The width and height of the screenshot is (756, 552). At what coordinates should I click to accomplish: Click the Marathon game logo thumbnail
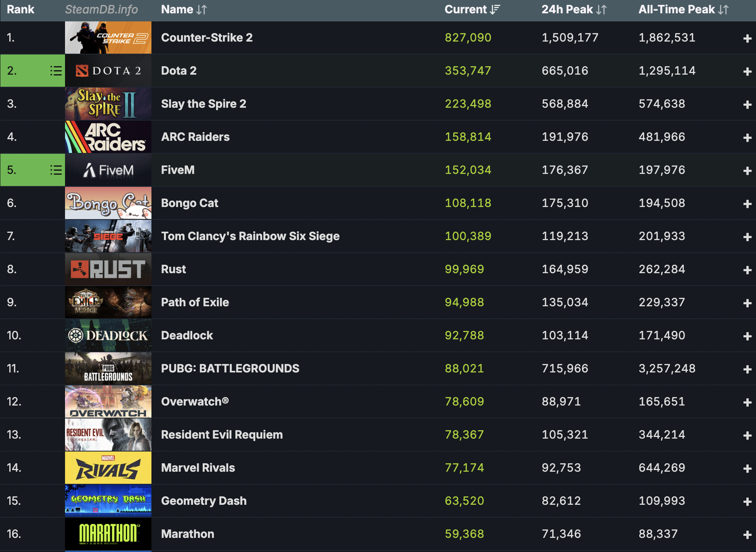(x=108, y=534)
